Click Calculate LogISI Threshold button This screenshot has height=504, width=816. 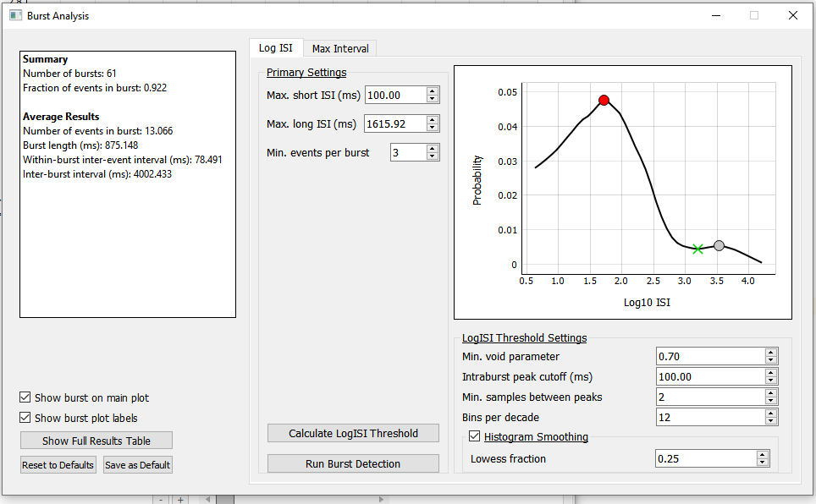(x=353, y=433)
